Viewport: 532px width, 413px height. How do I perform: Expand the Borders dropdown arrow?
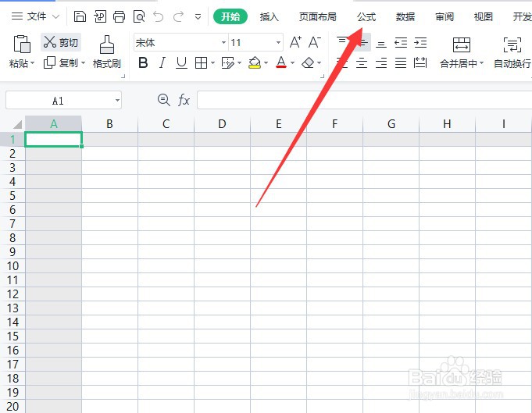(212, 62)
